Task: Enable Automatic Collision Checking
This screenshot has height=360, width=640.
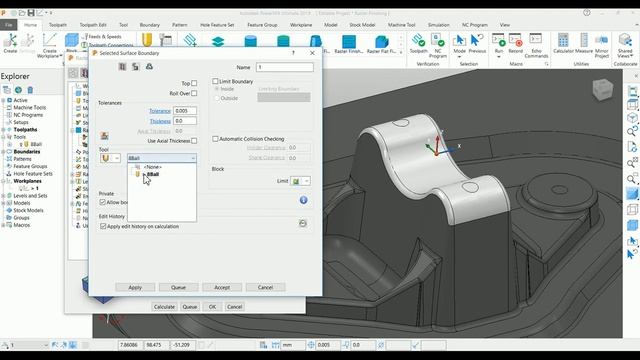Action: [215, 139]
